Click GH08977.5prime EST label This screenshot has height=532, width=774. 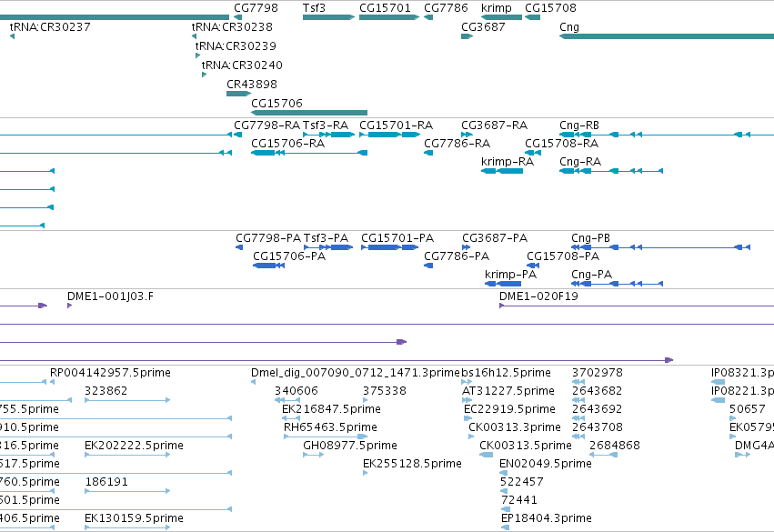coord(350,446)
